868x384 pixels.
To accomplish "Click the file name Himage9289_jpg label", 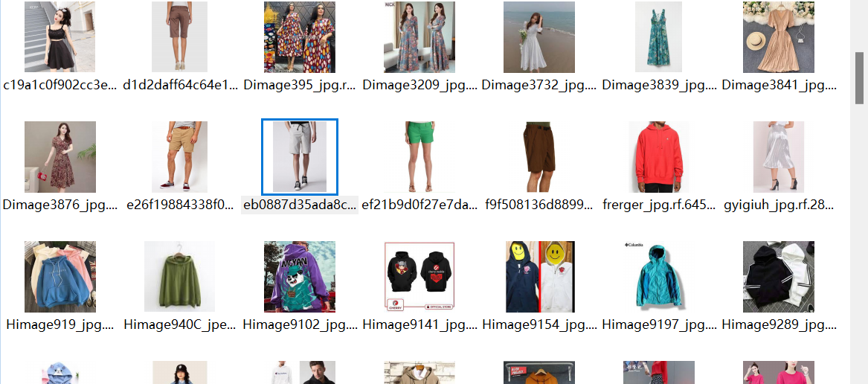I will coord(778,324).
